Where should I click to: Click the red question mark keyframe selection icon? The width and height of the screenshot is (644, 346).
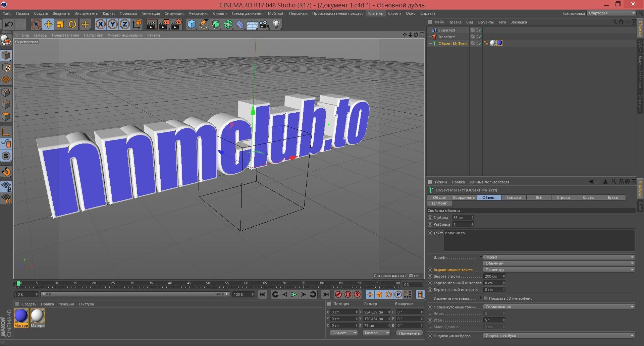[x=357, y=294]
